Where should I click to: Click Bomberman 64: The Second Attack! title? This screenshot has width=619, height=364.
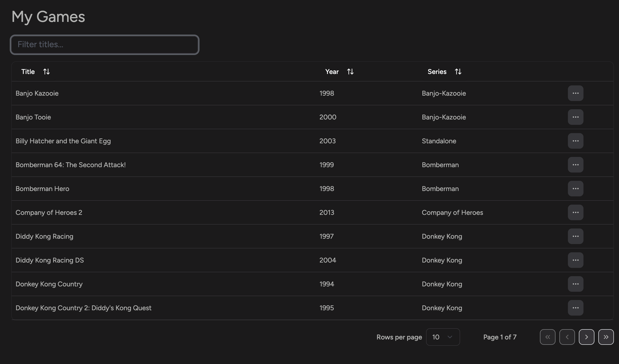pos(71,164)
